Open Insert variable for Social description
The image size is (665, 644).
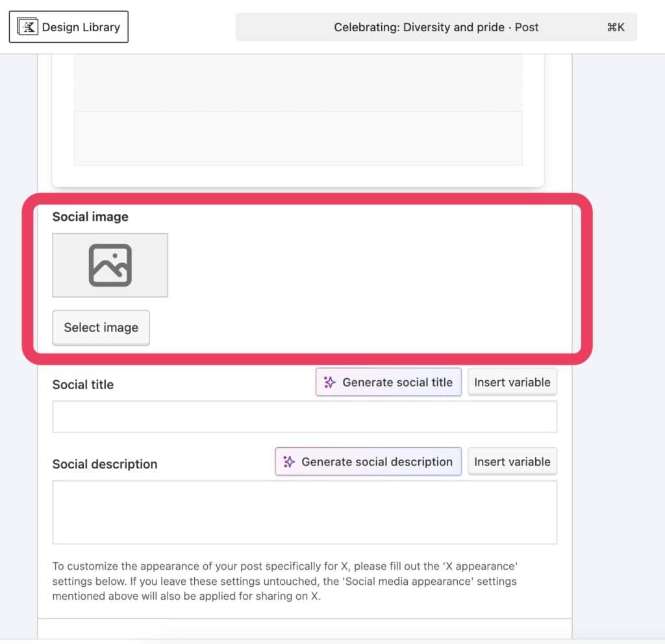point(512,462)
